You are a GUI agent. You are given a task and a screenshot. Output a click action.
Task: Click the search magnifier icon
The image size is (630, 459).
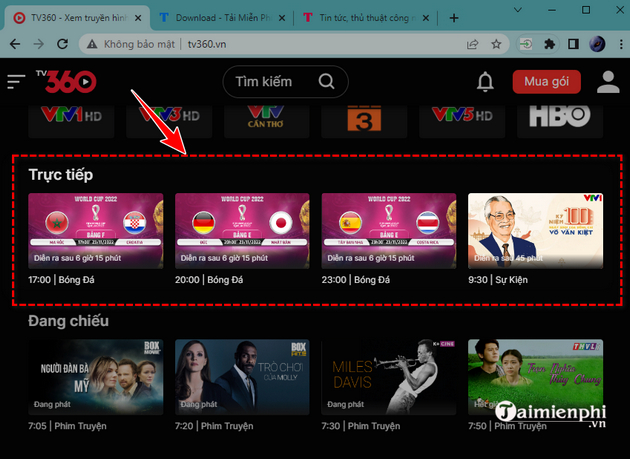326,82
